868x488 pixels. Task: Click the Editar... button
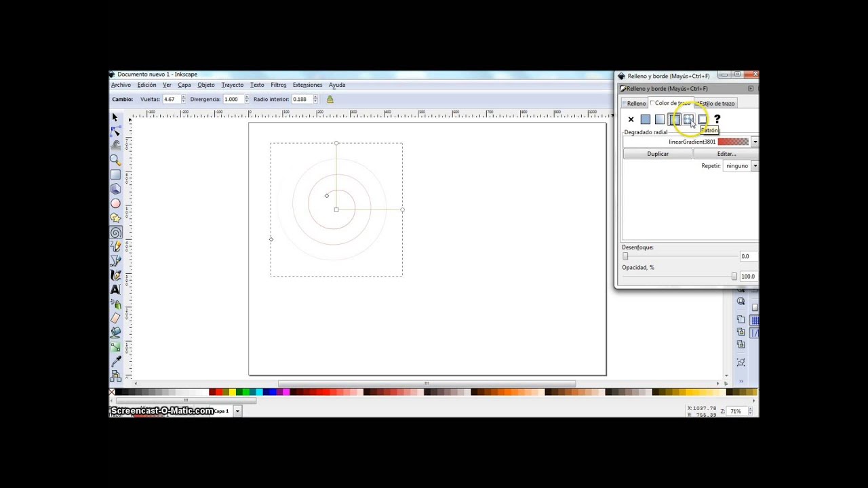tap(726, 154)
